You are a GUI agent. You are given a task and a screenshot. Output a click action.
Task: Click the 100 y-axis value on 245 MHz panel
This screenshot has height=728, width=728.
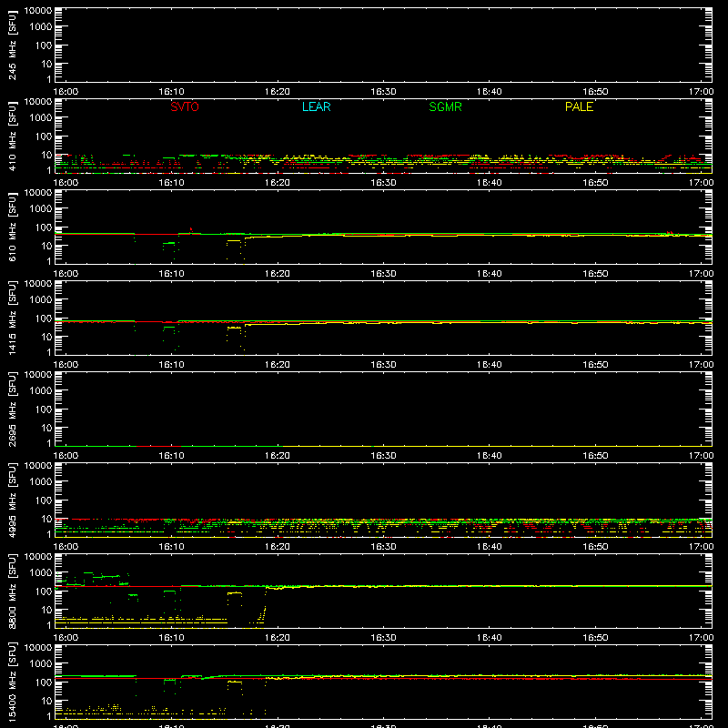[44, 45]
